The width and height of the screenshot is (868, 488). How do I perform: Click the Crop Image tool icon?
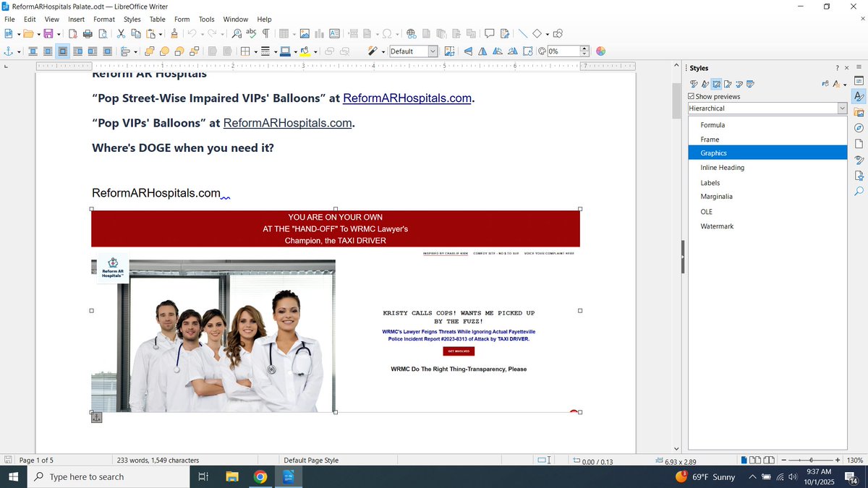coord(449,51)
